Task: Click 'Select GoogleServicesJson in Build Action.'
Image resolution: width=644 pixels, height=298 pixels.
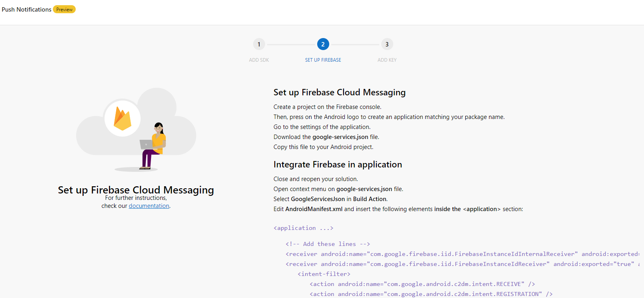Action: (x=330, y=199)
